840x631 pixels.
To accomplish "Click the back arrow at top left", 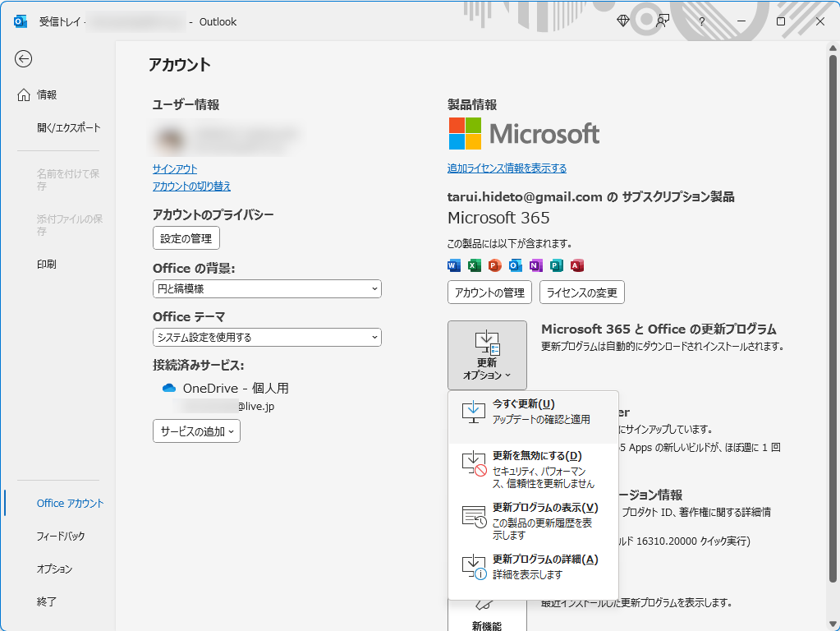I will coord(24,59).
